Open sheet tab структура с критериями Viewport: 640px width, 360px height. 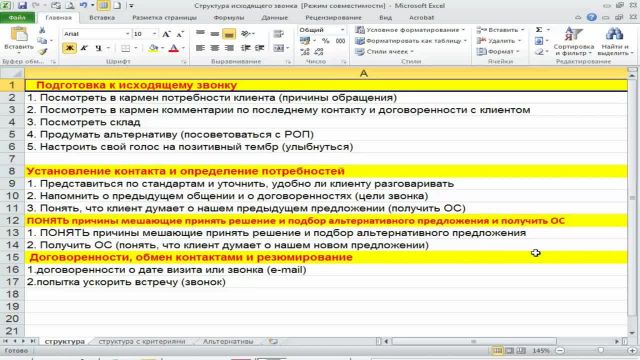142,341
